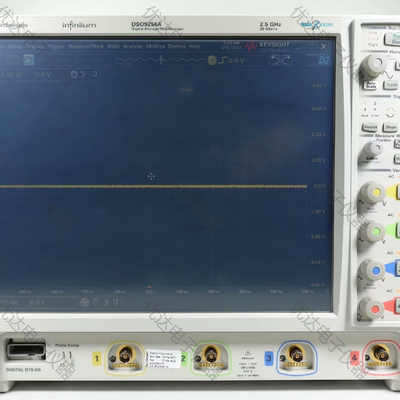
Task: Click the green channel 2 vertical knob
Action: click(372, 231)
